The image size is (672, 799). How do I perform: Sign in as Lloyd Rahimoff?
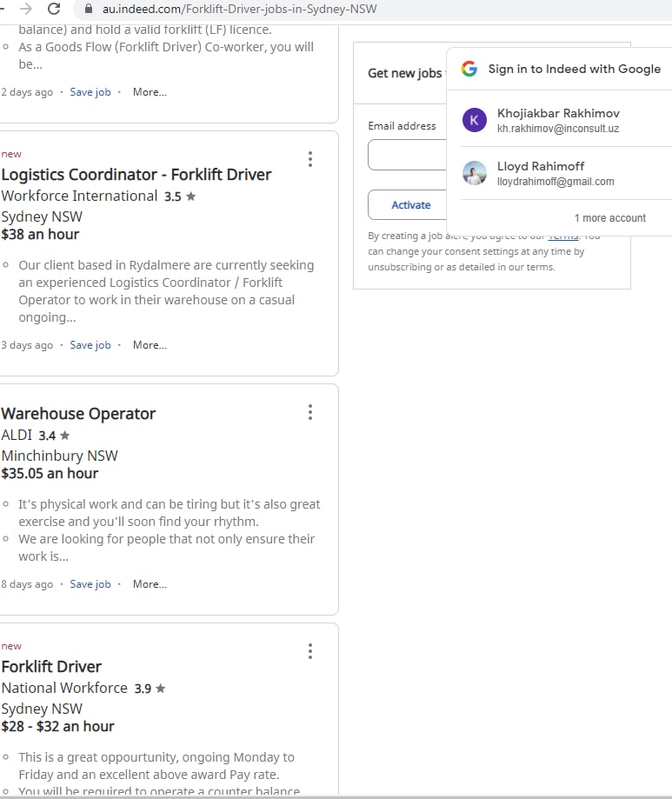click(566, 173)
